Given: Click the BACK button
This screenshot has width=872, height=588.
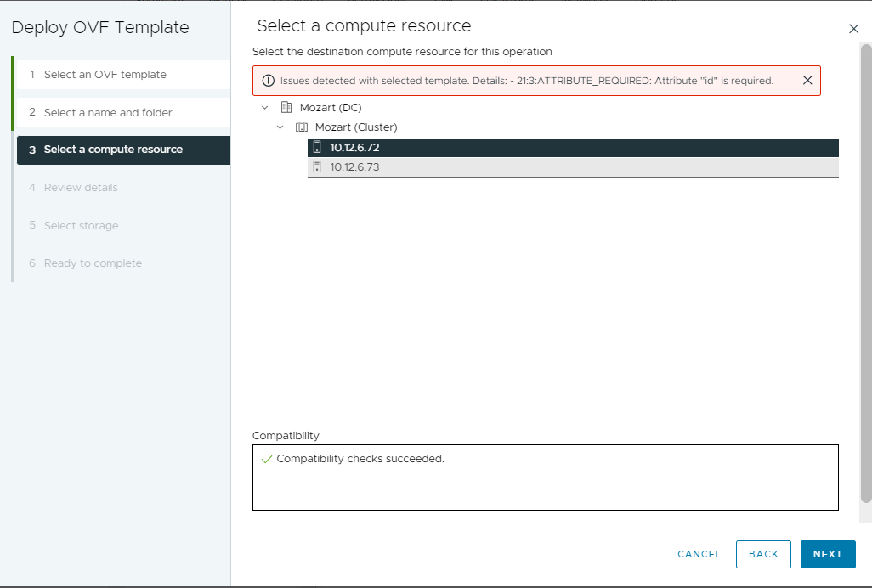Looking at the screenshot, I should [763, 554].
